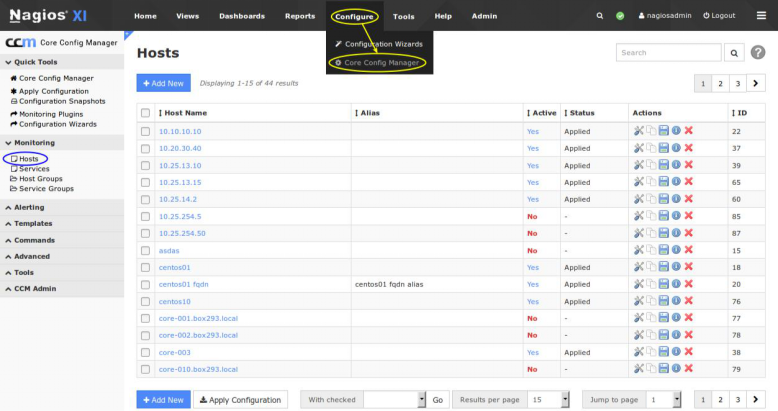This screenshot has height=411, width=778.
Task: Click the save icon for centos01 fqdn row
Action: [663, 284]
